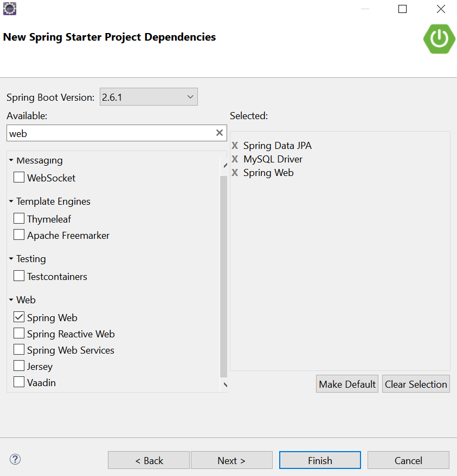Click the available dependencies list scrollbar thumb
Image resolution: width=457 pixels, height=476 pixels.
click(x=224, y=276)
